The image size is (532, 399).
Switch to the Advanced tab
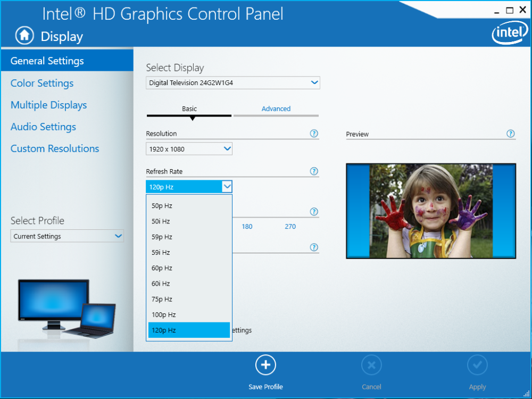pyautogui.click(x=276, y=110)
